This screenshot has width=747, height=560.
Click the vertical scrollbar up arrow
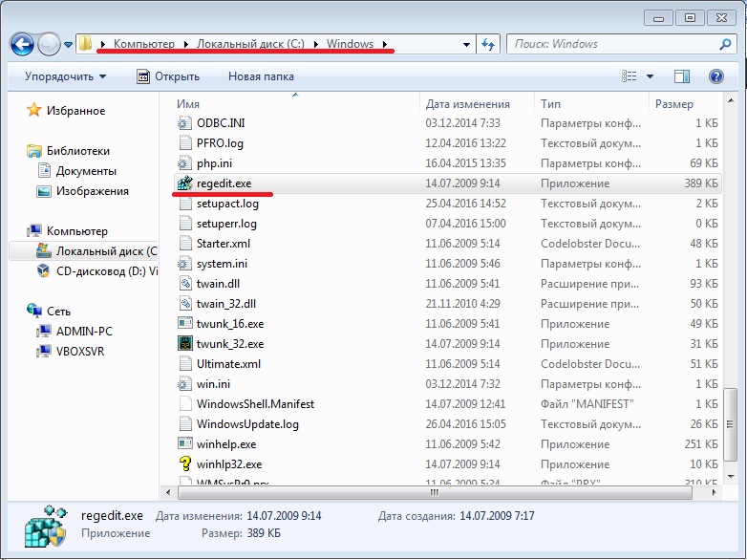[x=730, y=100]
